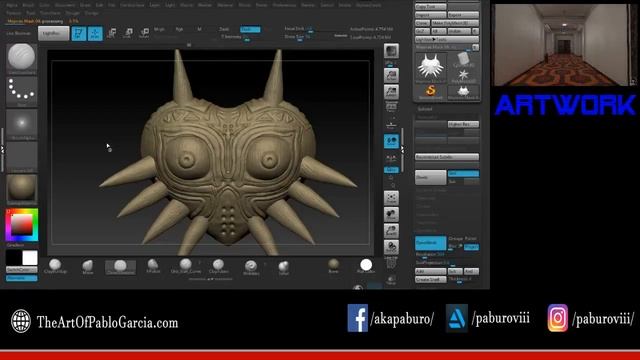Viewport: 640px width, 360px height.
Task: Open the Material menu
Action: [225, 5]
